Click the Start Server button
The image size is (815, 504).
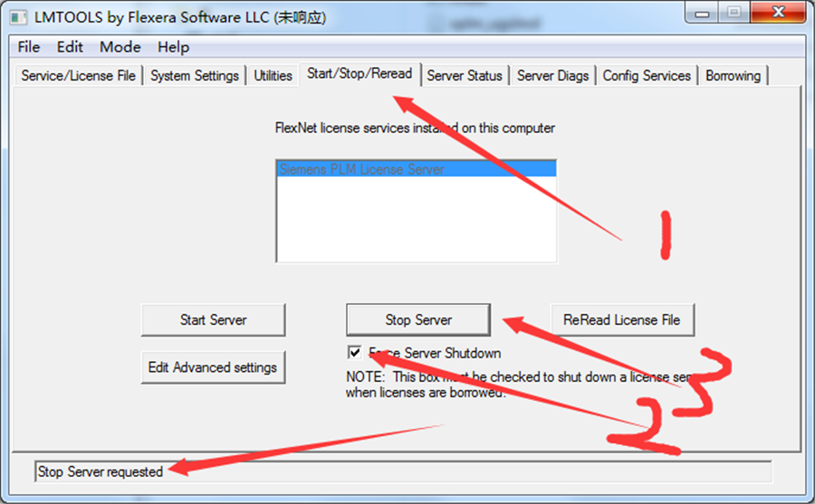213,320
